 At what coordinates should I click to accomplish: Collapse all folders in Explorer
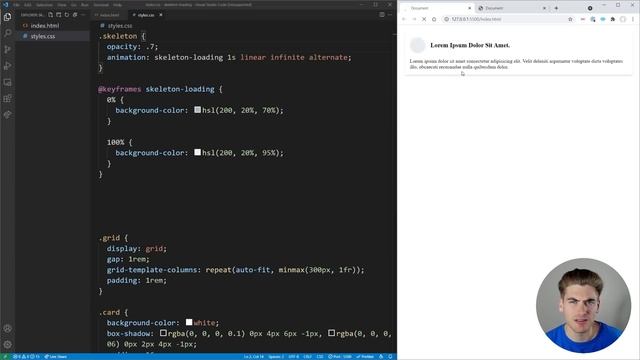click(75, 15)
